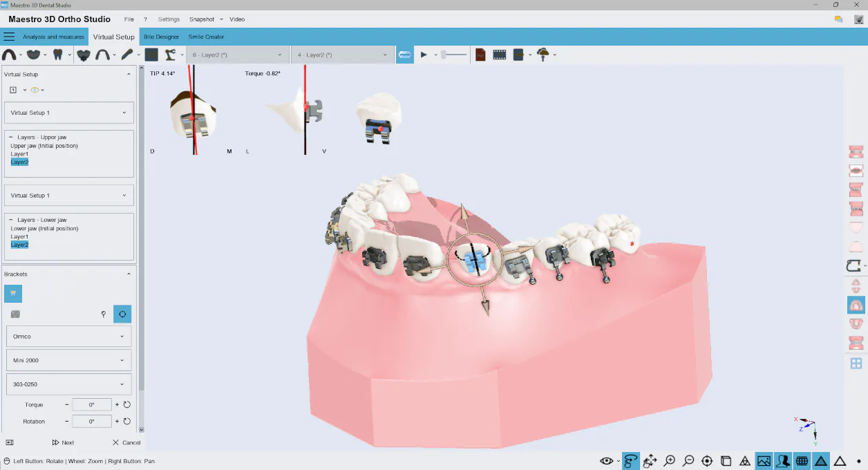Collapse the Layers - Lower jaw tree
The image size is (868, 470).
(11, 220)
